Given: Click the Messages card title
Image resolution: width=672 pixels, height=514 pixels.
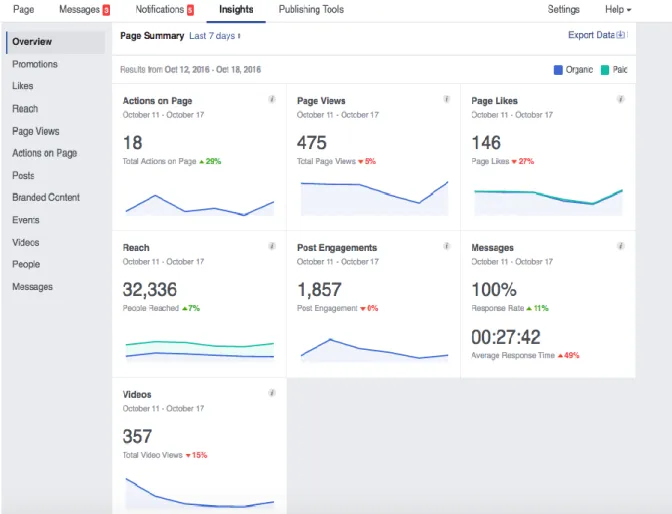Looking at the screenshot, I should (492, 248).
